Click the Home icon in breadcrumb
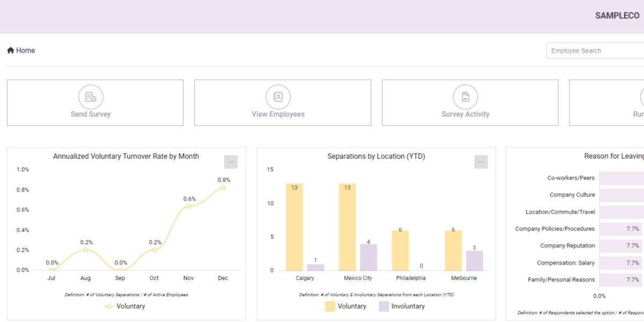 tap(10, 50)
